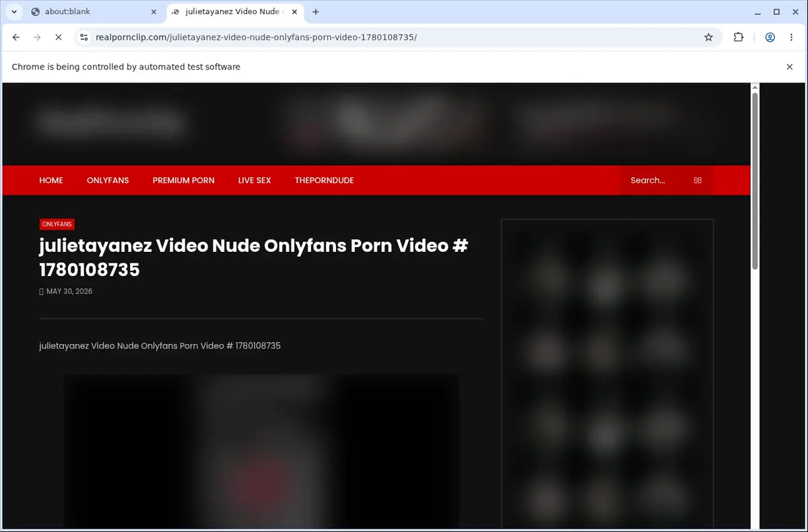Close the about:blank tab
The height and width of the screenshot is (532, 808).
pyautogui.click(x=154, y=11)
